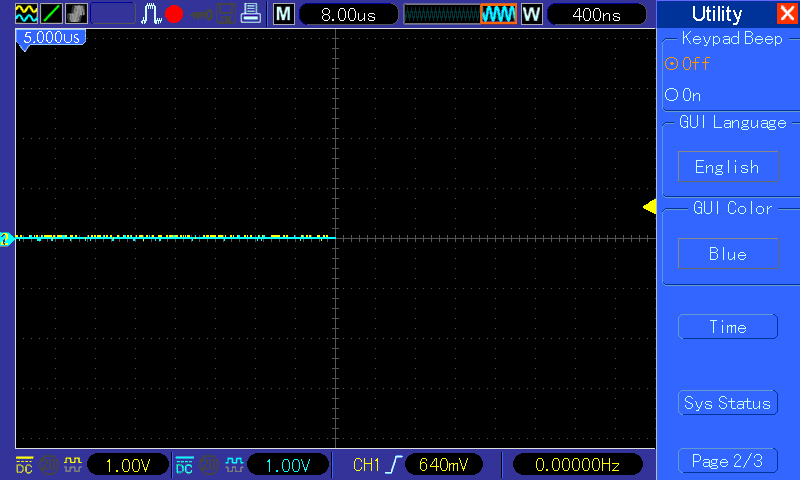Click the rising edge trigger slope icon
800x480 pixels.
pyautogui.click(x=394, y=465)
